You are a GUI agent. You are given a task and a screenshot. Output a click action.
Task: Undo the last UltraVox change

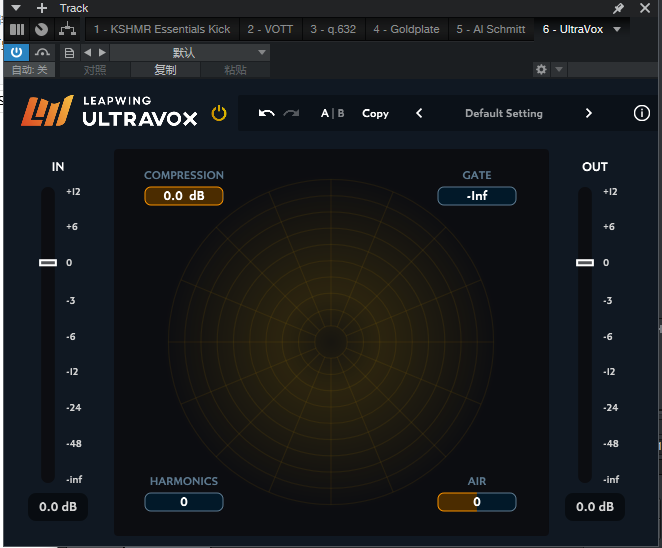point(266,113)
